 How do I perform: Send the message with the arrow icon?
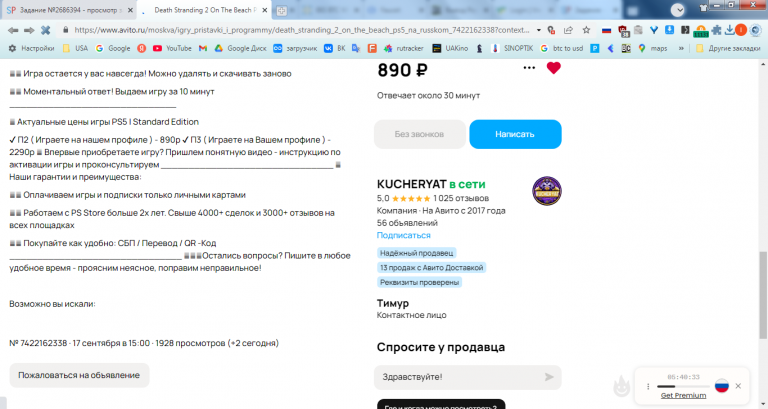pyautogui.click(x=549, y=377)
